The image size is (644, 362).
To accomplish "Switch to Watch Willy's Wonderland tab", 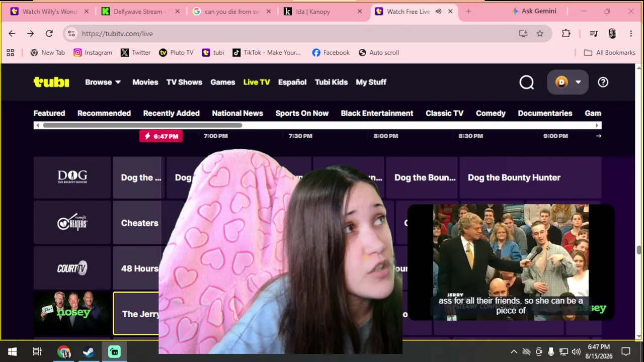I will tap(49, 12).
